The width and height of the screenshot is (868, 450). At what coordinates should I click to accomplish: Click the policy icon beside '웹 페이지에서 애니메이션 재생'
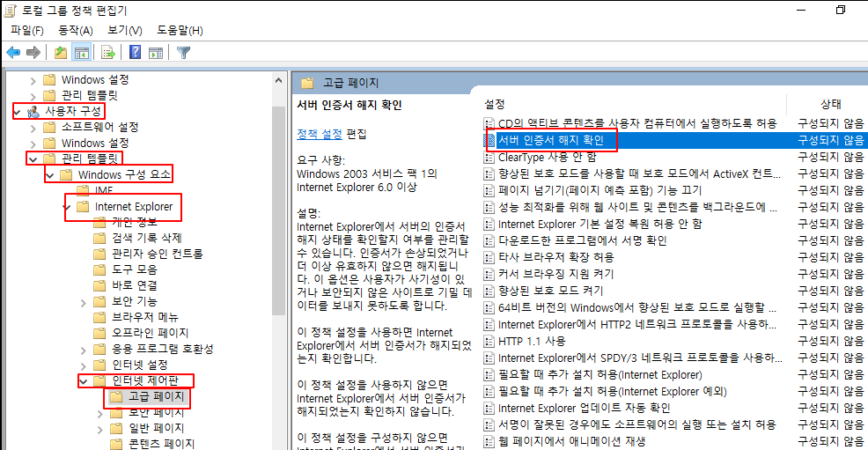[x=489, y=441]
